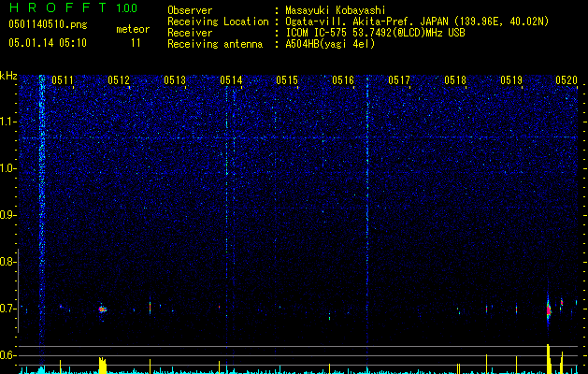
Task: Click the 0516 time marker
Action: 343,80
